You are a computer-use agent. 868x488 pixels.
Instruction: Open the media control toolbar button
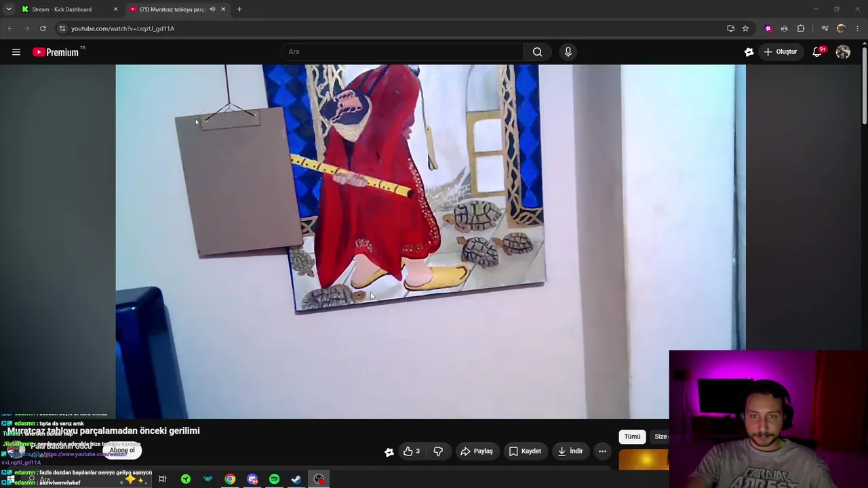(x=825, y=28)
